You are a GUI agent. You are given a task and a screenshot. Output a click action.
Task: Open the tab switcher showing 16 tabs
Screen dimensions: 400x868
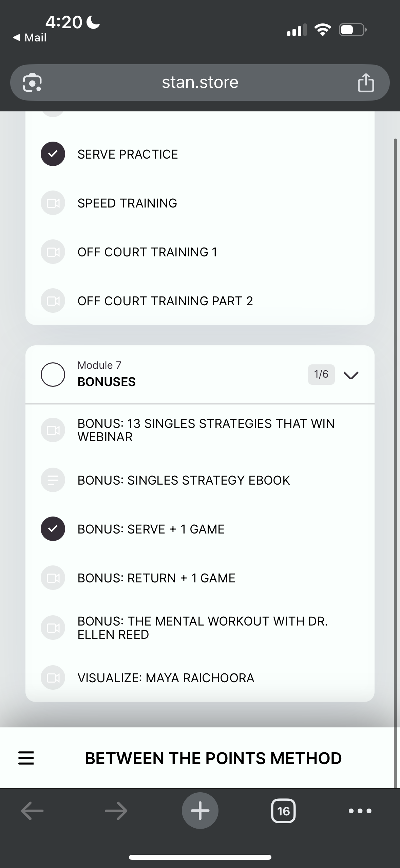click(283, 811)
